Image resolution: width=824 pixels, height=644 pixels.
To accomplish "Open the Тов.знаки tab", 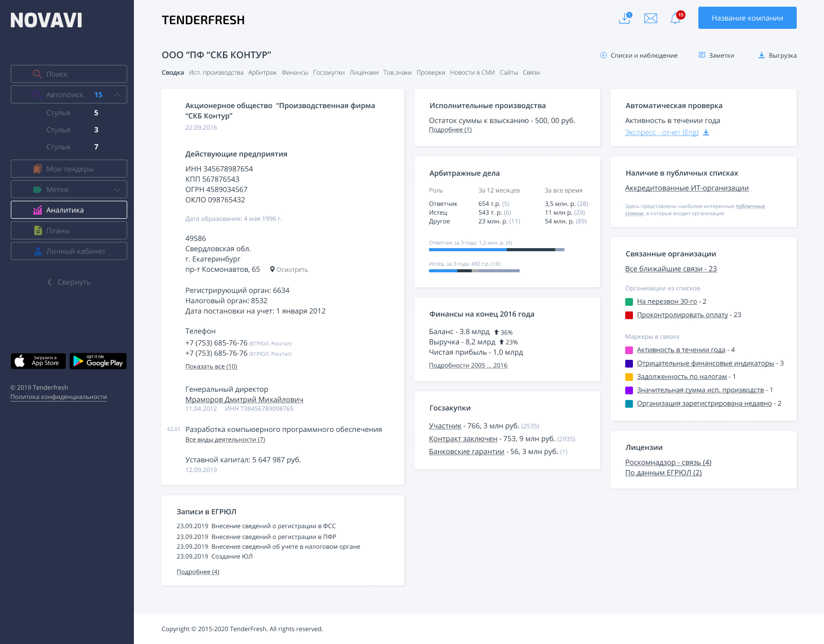I will [x=398, y=73].
